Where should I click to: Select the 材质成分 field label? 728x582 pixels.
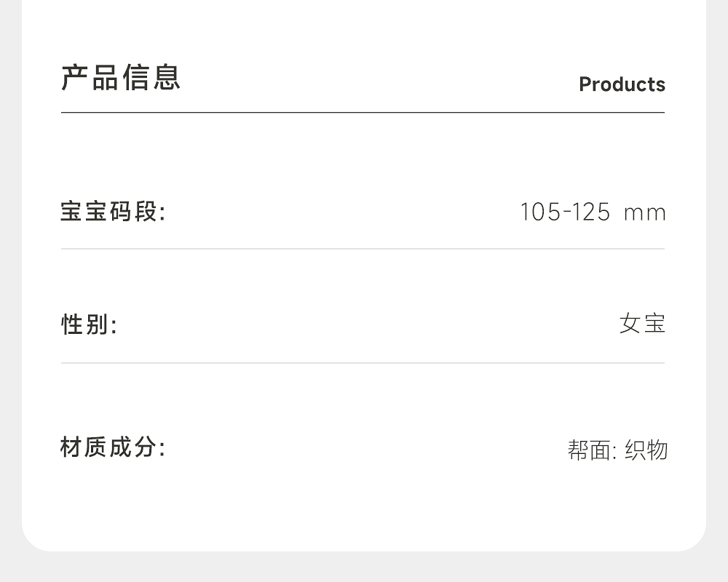click(113, 447)
